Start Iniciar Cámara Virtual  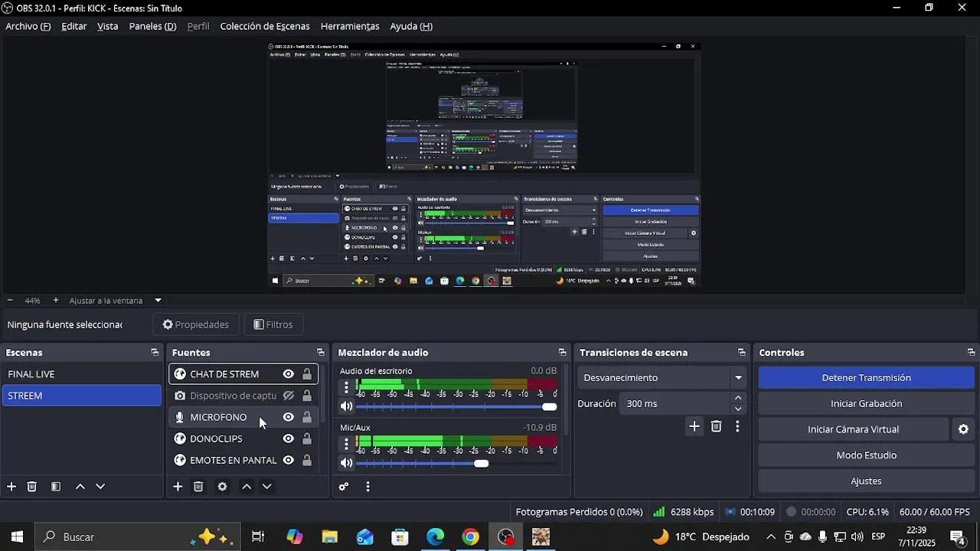(x=853, y=429)
